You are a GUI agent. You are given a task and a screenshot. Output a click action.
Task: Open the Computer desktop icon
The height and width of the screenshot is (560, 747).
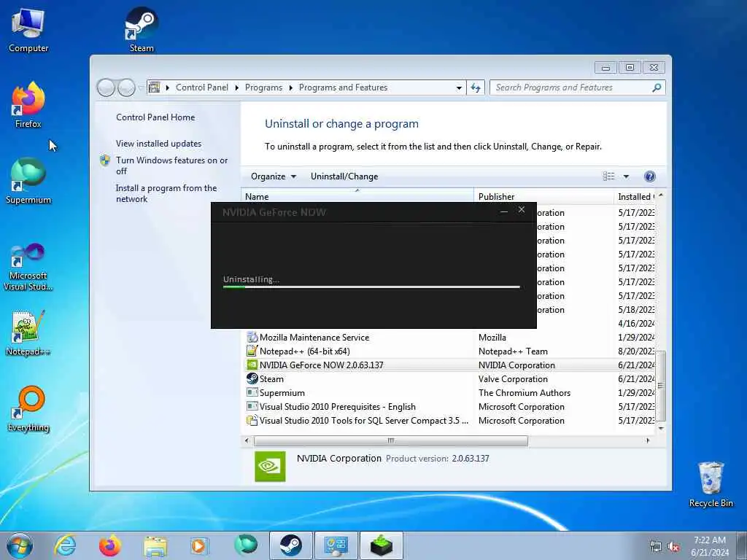tap(28, 31)
